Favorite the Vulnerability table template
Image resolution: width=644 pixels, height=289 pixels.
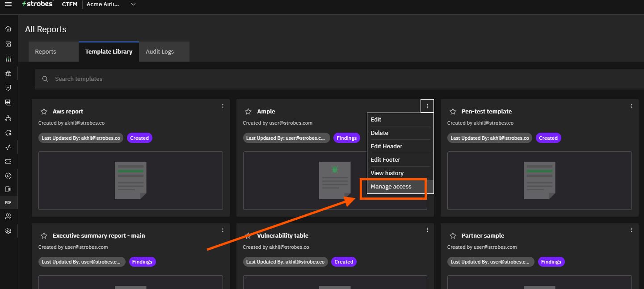coord(248,236)
